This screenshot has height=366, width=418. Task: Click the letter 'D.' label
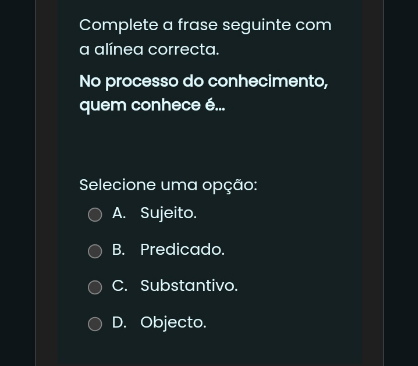(x=119, y=322)
